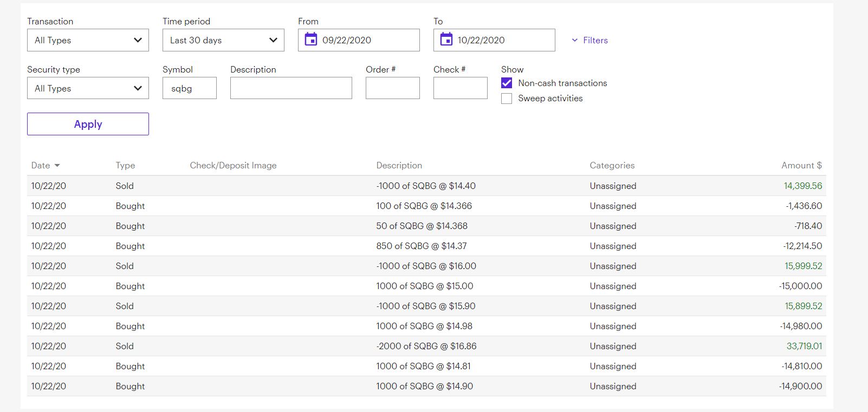Enable the Sweep activities checkbox
This screenshot has width=868, height=412.
tap(507, 99)
